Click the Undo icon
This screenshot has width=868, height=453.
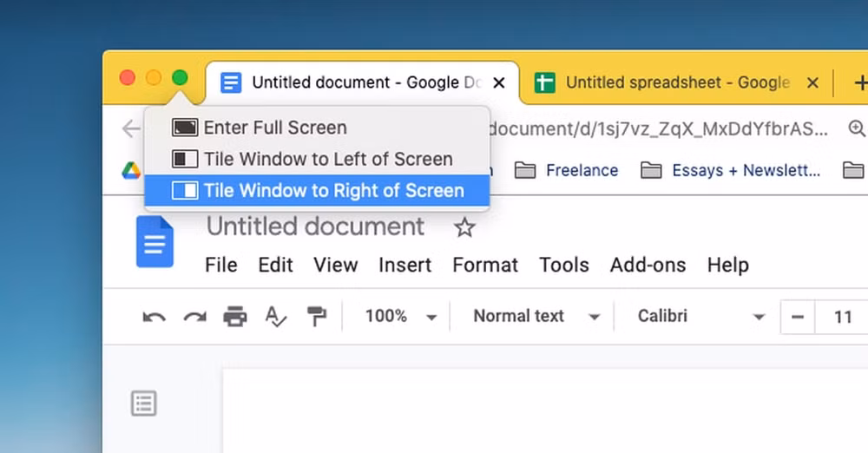pyautogui.click(x=154, y=317)
